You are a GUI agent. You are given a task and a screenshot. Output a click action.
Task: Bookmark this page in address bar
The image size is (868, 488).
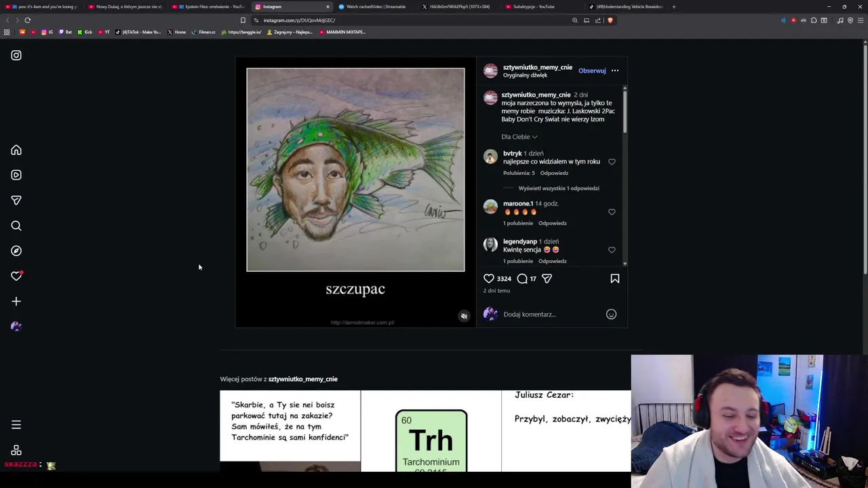pos(243,20)
